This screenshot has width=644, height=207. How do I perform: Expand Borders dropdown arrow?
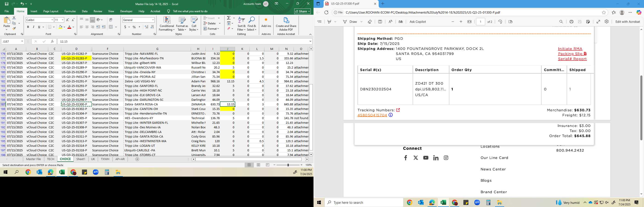54,27
